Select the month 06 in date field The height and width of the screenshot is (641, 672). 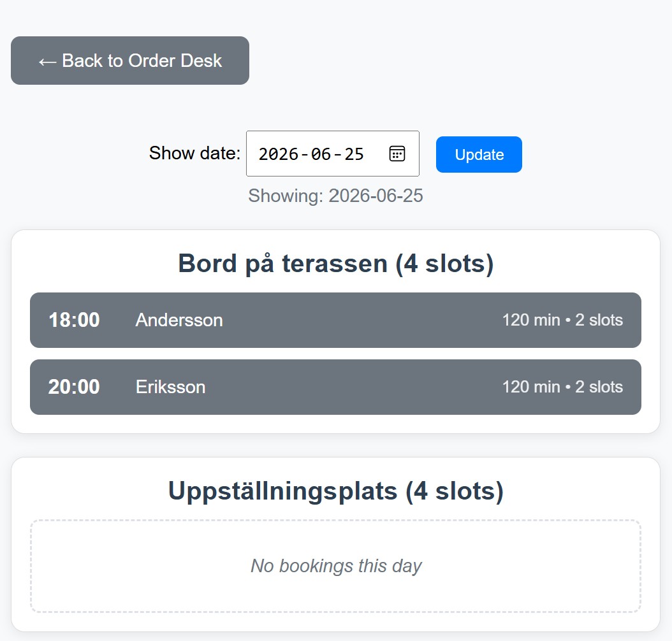(321, 154)
